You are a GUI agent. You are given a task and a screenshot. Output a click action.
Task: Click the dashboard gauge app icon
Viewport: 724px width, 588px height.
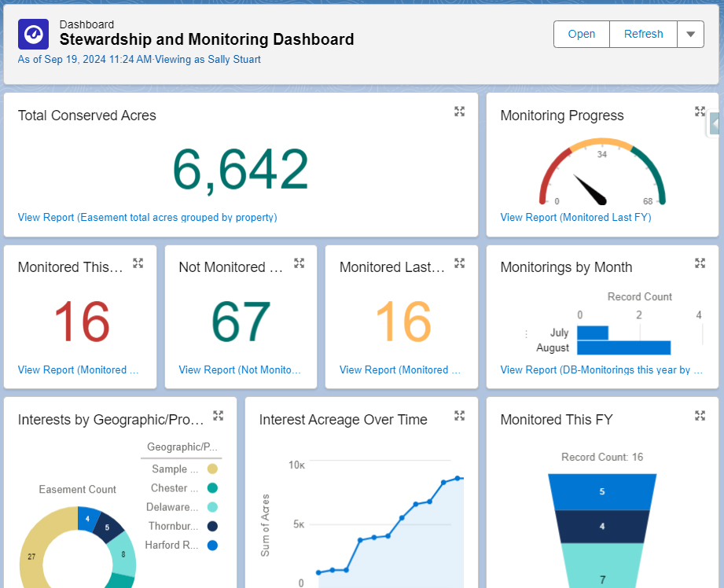click(33, 35)
